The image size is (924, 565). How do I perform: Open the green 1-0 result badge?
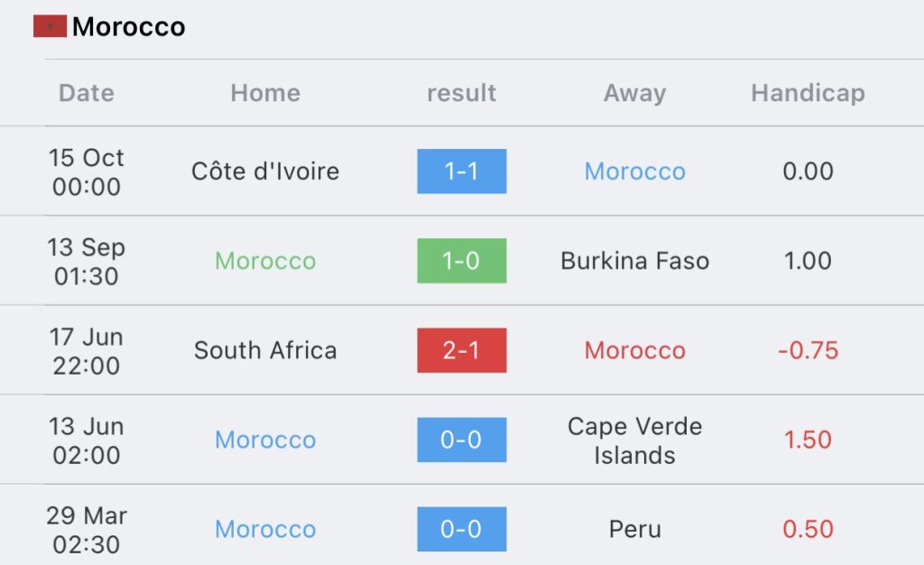tap(461, 261)
